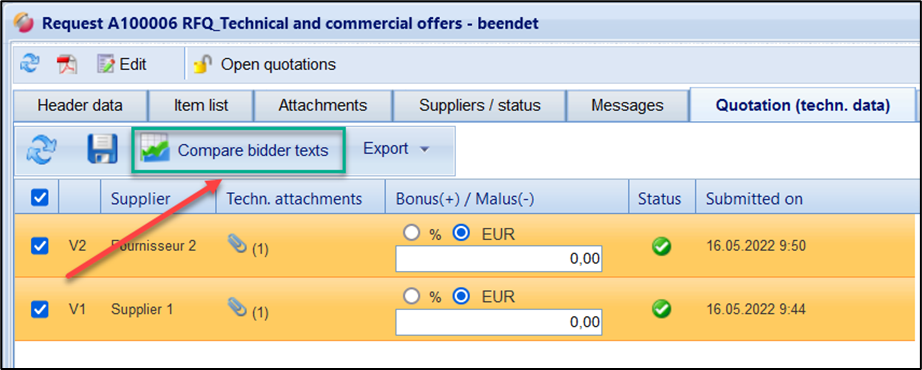Click the refresh icon in top toolbar
Image resolution: width=922 pixels, height=370 pixels.
(28, 64)
